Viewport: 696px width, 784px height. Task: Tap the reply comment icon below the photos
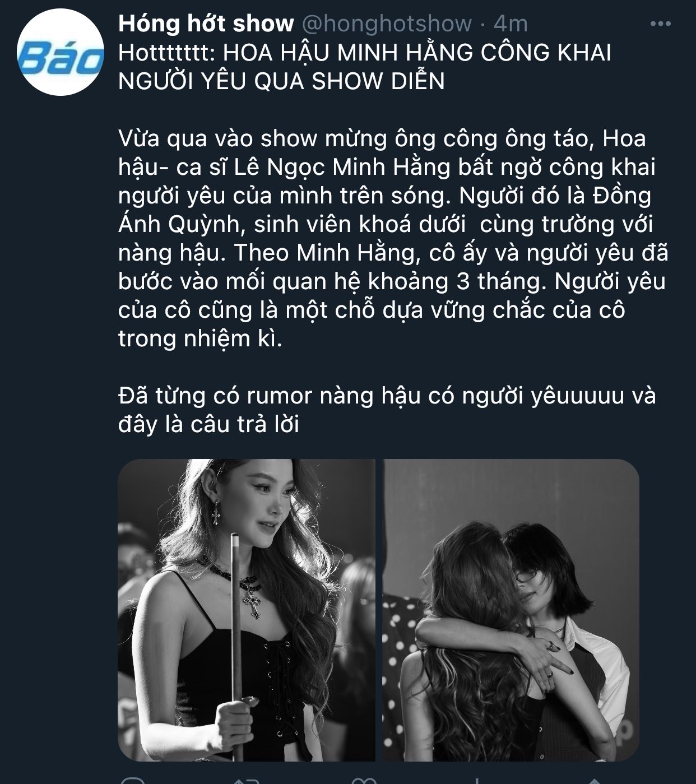pos(132,781)
